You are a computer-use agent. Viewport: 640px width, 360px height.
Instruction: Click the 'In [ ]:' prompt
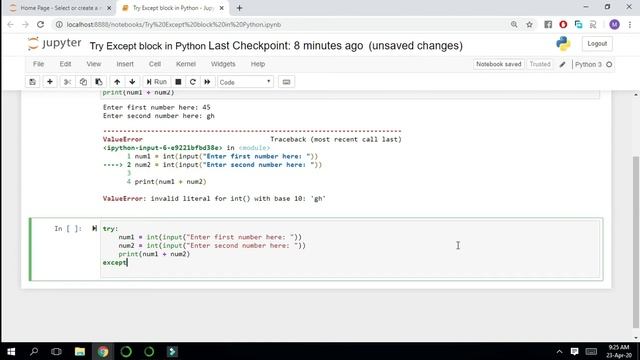pos(68,229)
